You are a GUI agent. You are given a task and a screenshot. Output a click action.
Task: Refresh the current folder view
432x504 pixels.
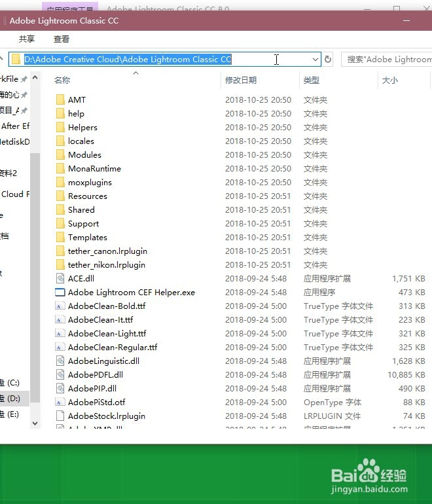click(328, 59)
